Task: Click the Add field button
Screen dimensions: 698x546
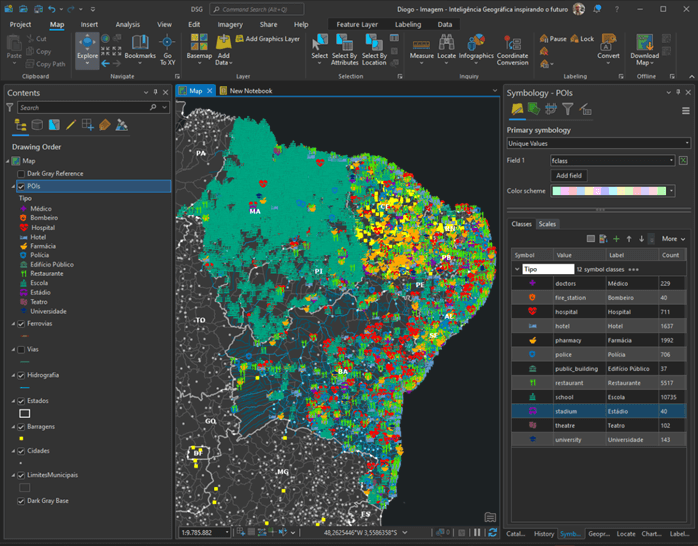Action: pos(569,175)
